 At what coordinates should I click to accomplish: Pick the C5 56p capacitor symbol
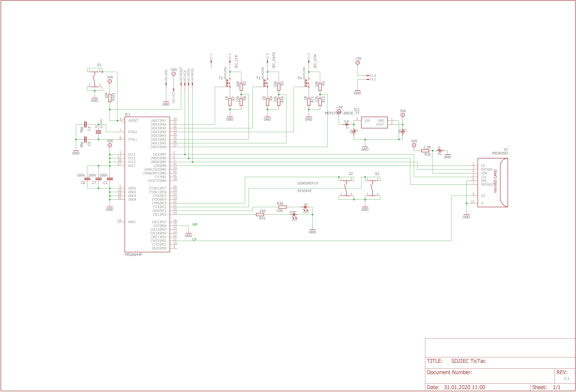point(85,139)
